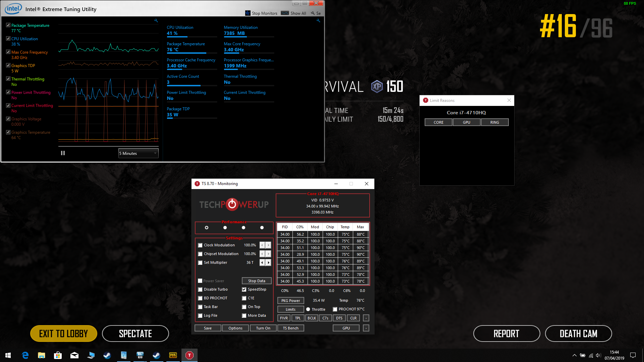Show hidden system tray icons

pyautogui.click(x=574, y=355)
